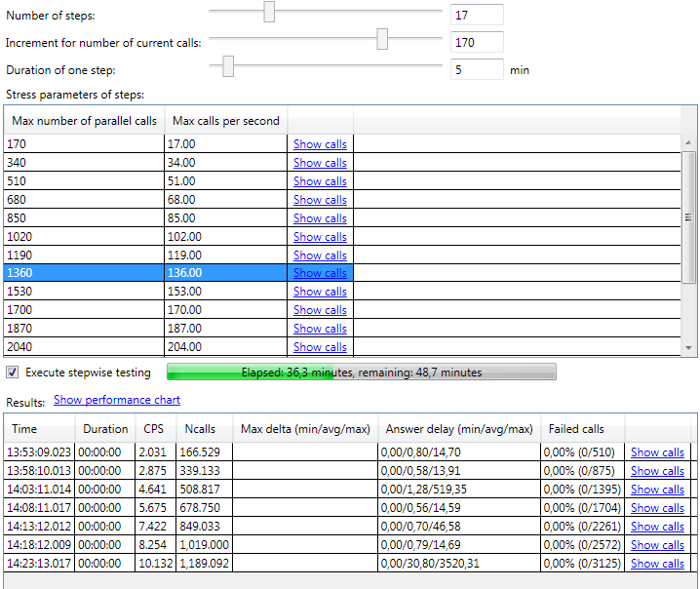Show calls for the 14:03:11.014 result
Image resolution: width=700 pixels, height=589 pixels.
coord(657,490)
